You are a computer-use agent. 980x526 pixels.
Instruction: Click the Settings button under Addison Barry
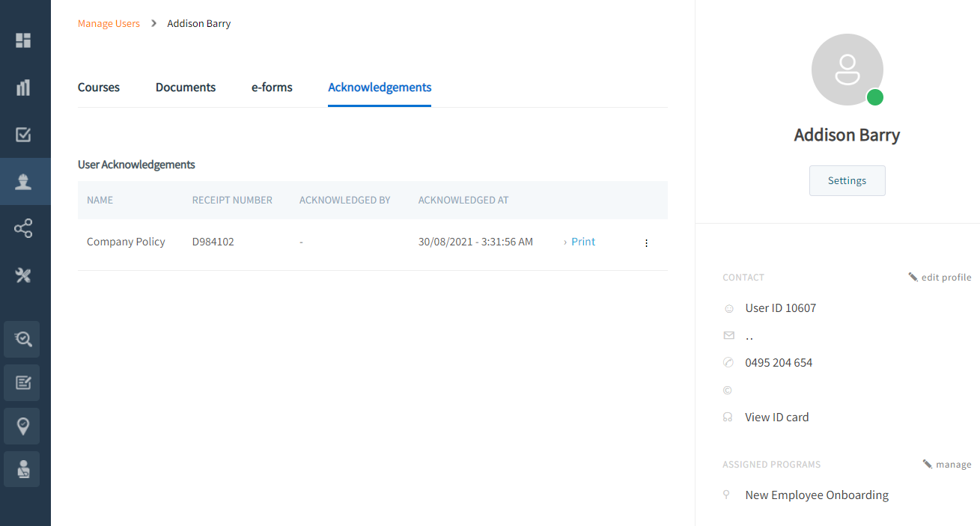tap(847, 181)
